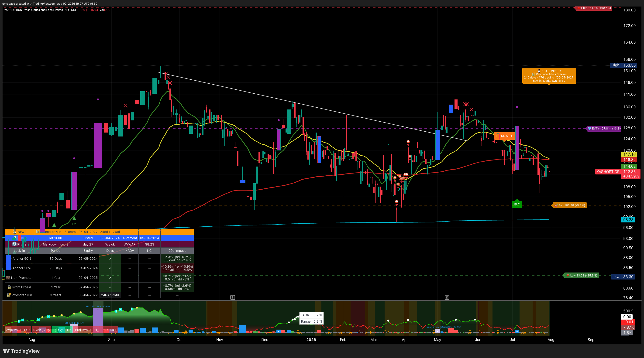Click the checkmark in the Anchor 30 Days row

(x=110, y=259)
